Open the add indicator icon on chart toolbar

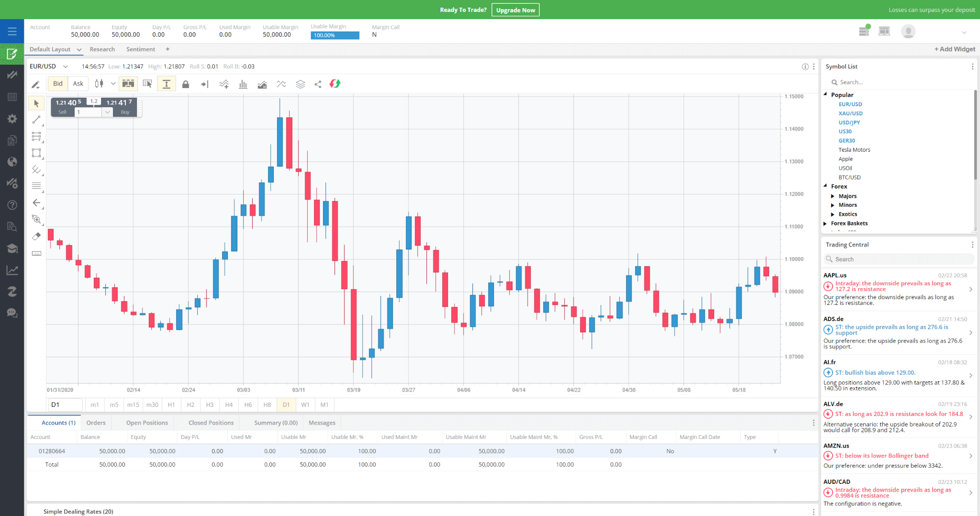223,84
